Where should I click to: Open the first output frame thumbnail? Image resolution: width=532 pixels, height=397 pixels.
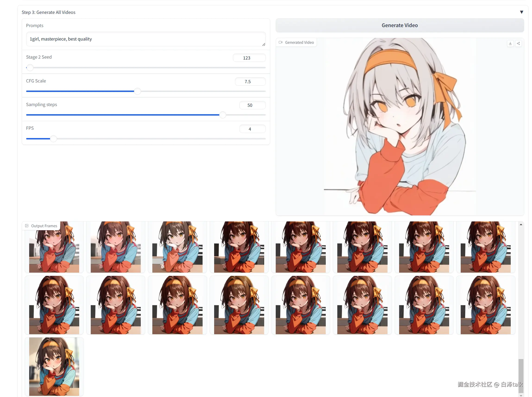[x=54, y=250]
